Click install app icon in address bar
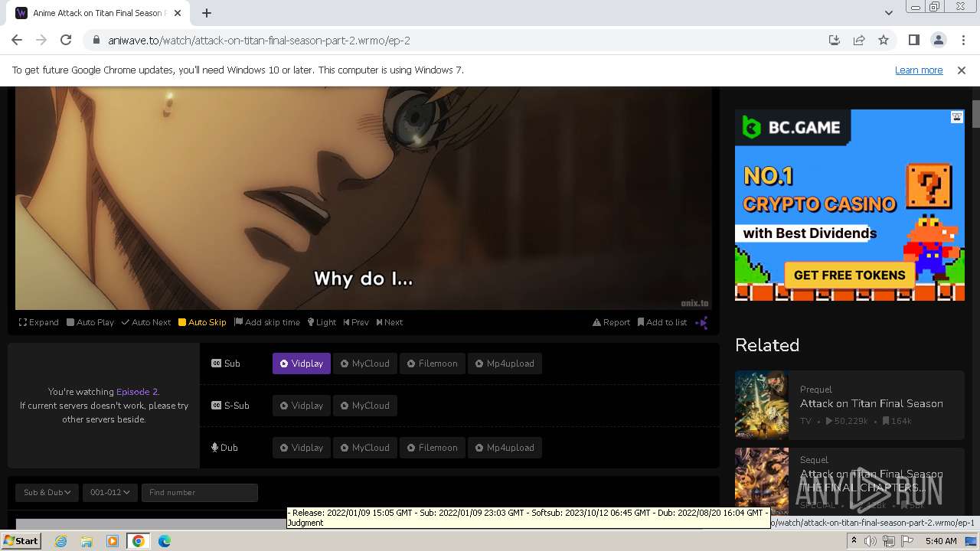 [x=835, y=41]
